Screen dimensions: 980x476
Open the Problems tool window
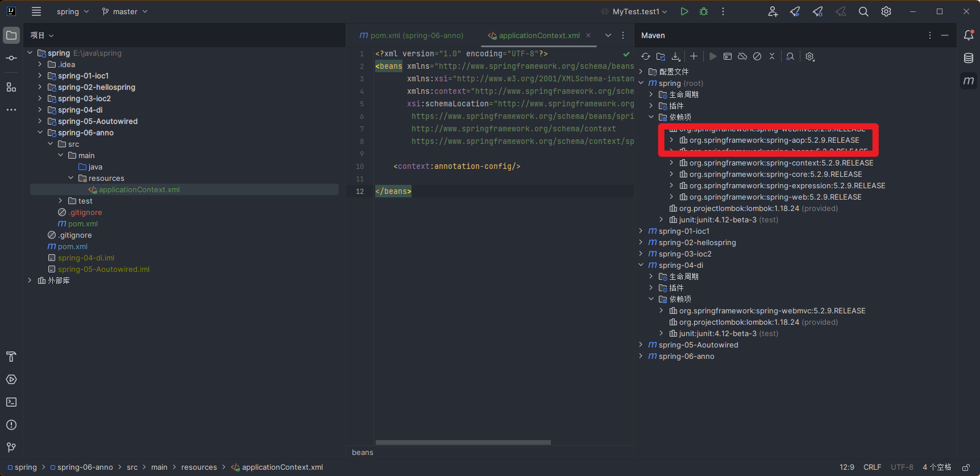point(11,425)
